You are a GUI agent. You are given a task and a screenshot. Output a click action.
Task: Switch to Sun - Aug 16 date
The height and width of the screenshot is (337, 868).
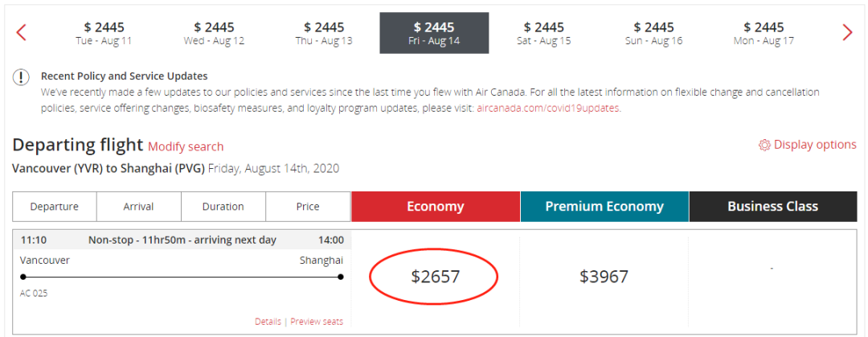coord(653,33)
